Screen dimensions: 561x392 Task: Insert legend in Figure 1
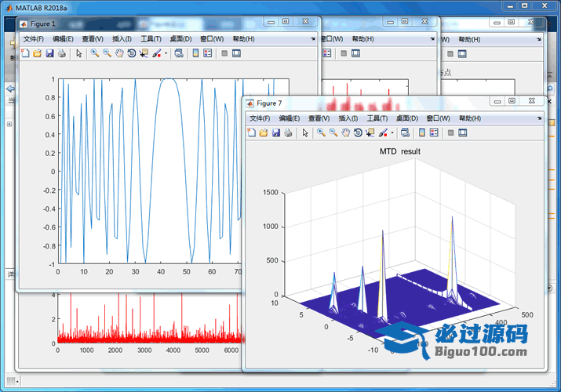pos(207,53)
